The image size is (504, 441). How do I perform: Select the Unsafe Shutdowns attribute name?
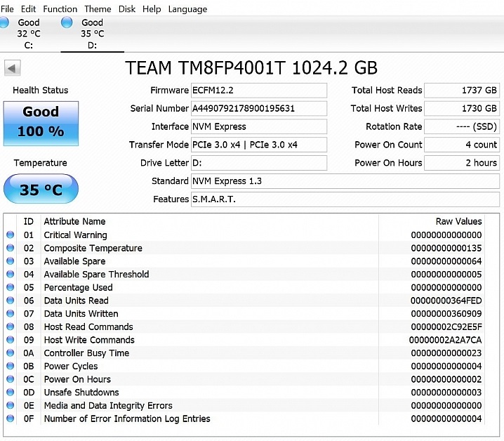(x=81, y=393)
